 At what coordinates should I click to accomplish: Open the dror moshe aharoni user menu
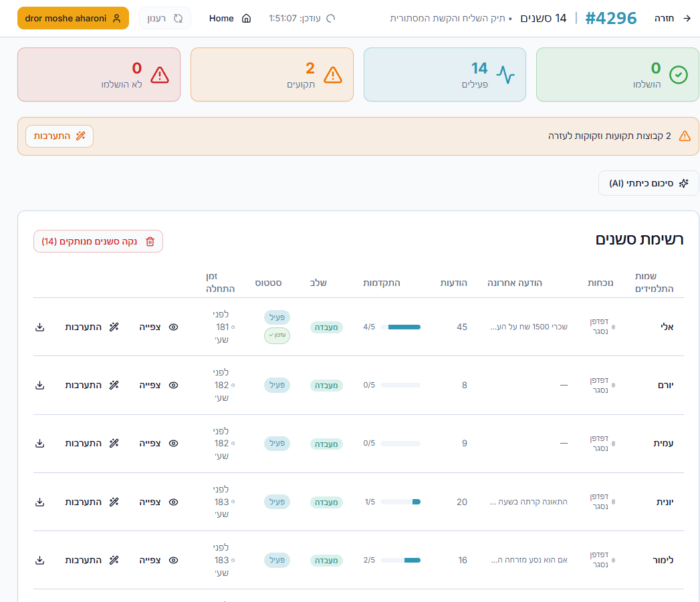coord(74,18)
